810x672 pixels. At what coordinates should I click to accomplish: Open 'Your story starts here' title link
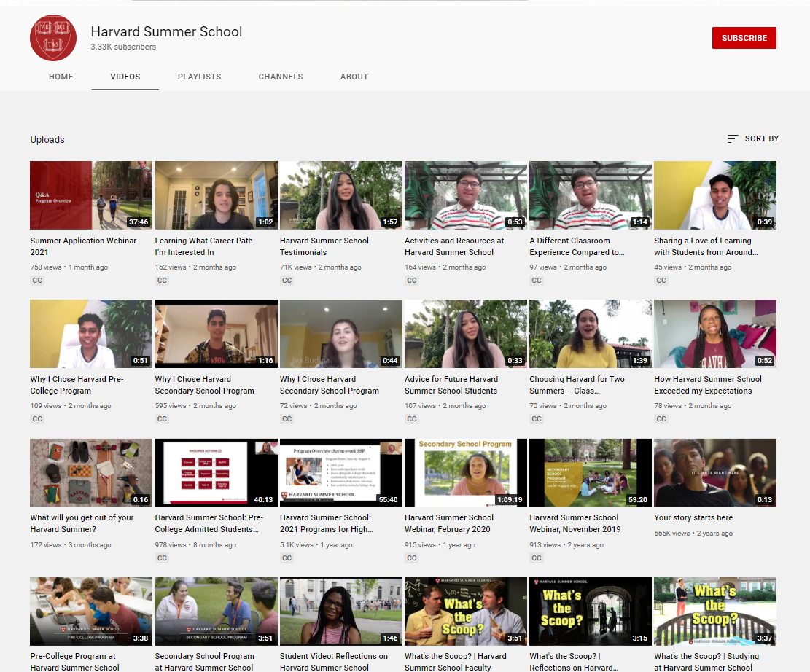[x=693, y=517]
